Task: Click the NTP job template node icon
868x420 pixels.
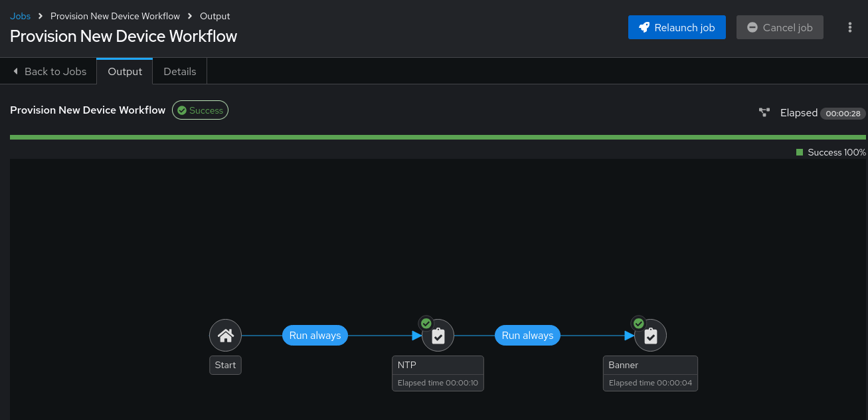Action: [x=438, y=336]
